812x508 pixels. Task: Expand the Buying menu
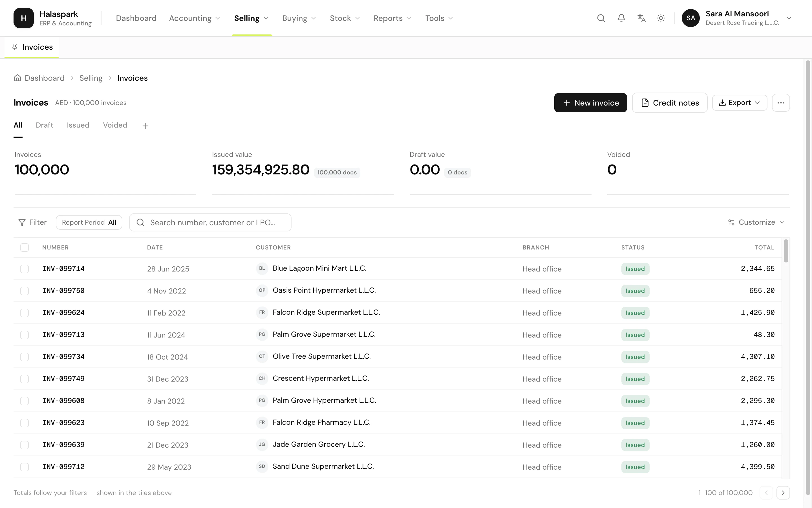point(299,18)
